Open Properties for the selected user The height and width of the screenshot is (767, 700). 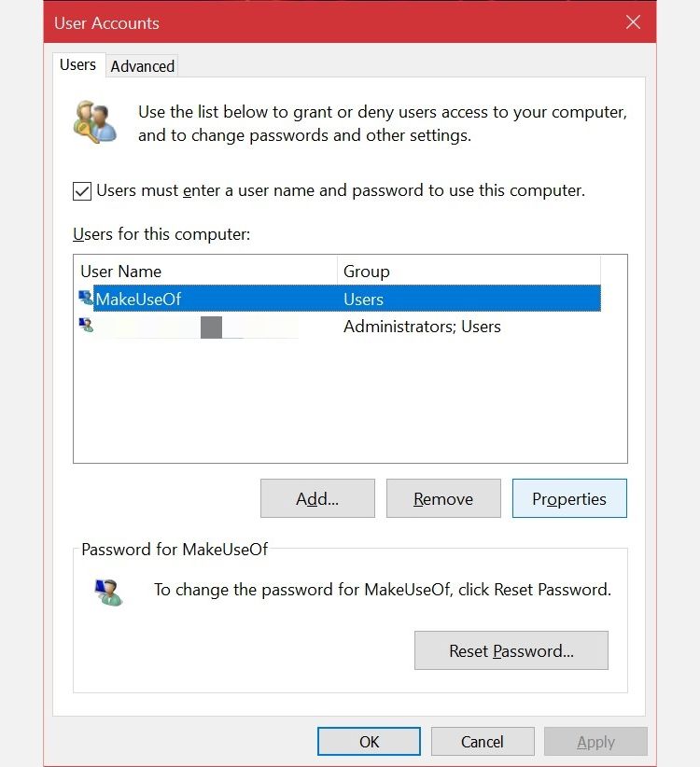click(569, 498)
